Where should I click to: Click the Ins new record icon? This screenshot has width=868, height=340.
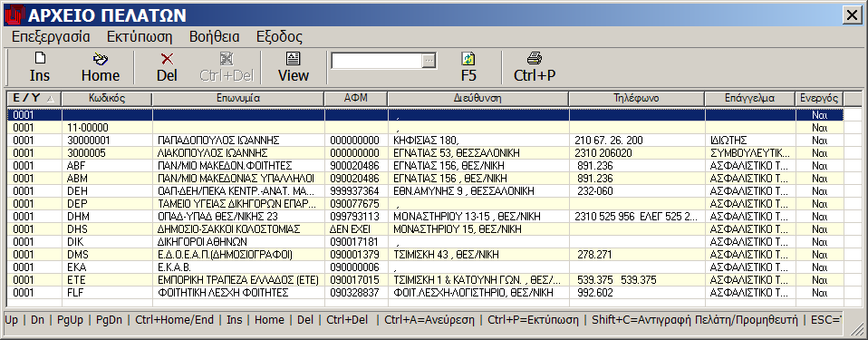click(40, 58)
